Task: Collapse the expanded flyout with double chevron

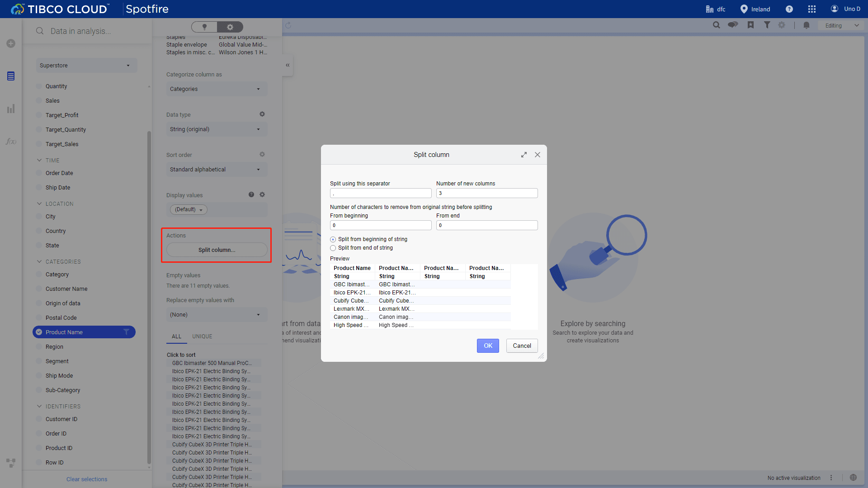Action: coord(288,65)
